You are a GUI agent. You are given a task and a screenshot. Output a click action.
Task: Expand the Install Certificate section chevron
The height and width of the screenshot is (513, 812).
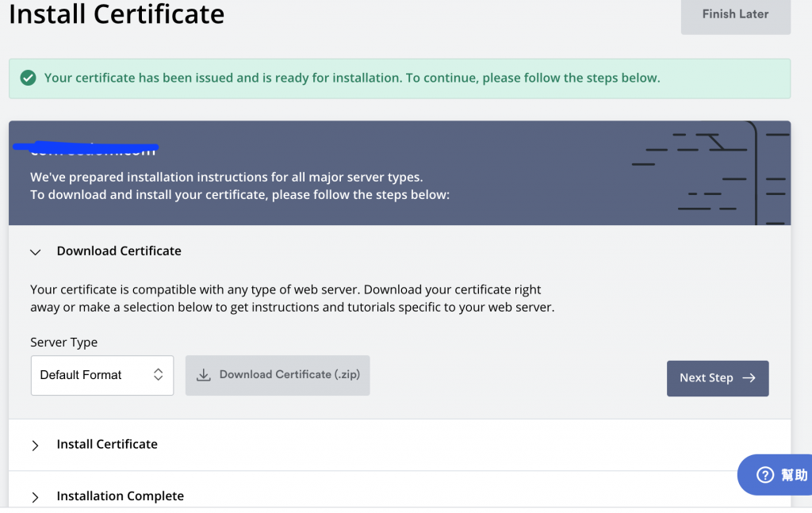(35, 445)
